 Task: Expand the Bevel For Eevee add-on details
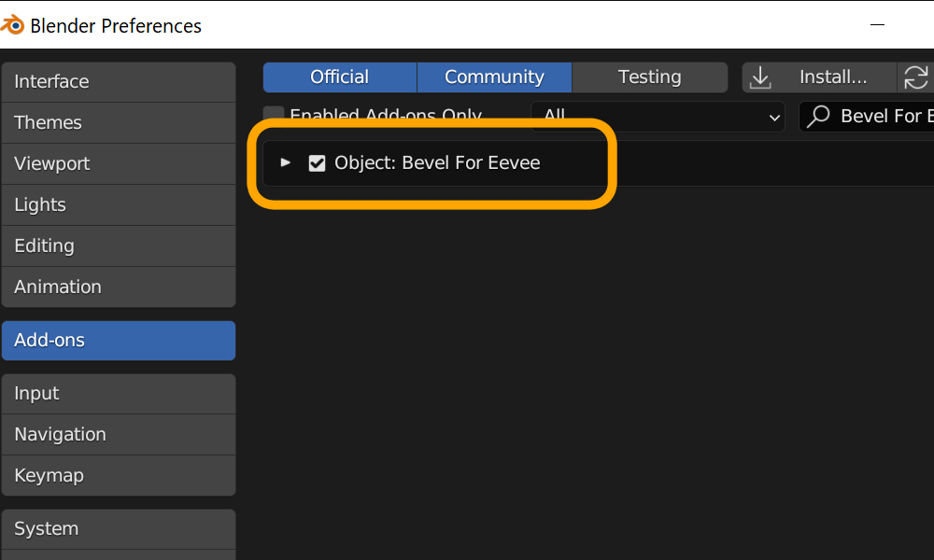[285, 162]
